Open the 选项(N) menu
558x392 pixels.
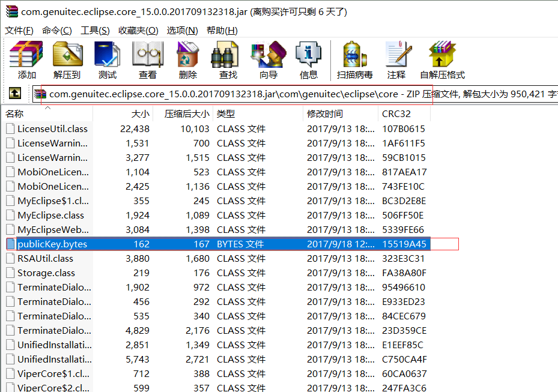coord(182,31)
